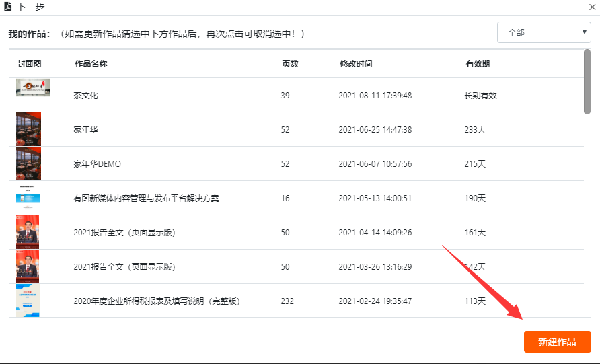This screenshot has width=600, height=364.
Task: Click the 修改时间 column header
Action: tap(356, 64)
